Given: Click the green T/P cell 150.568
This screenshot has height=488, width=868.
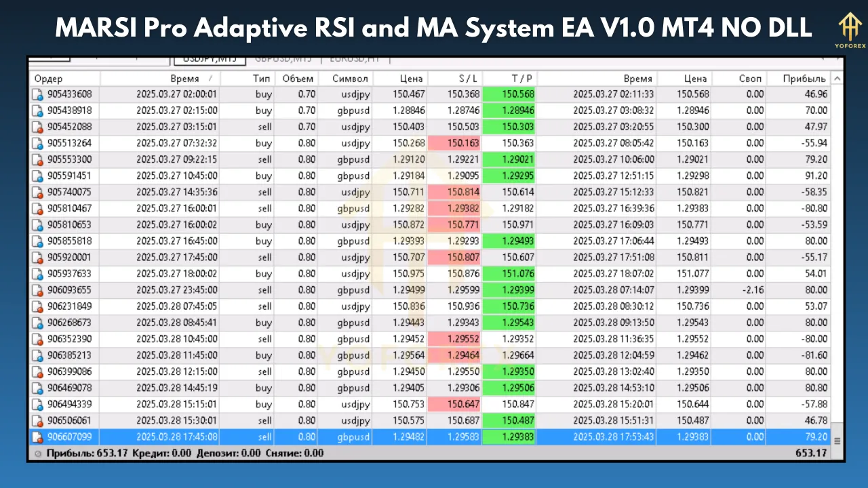Looking at the screenshot, I should [509, 94].
